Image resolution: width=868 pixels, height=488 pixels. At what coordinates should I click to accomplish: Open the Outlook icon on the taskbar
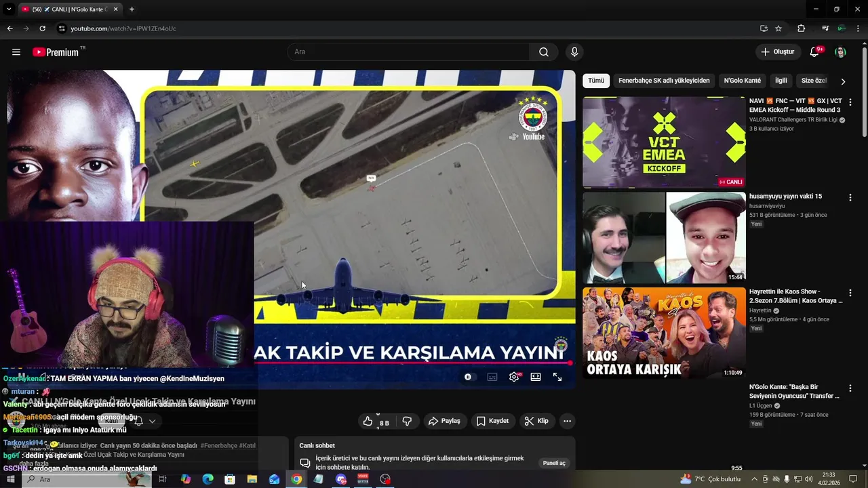coord(275,479)
